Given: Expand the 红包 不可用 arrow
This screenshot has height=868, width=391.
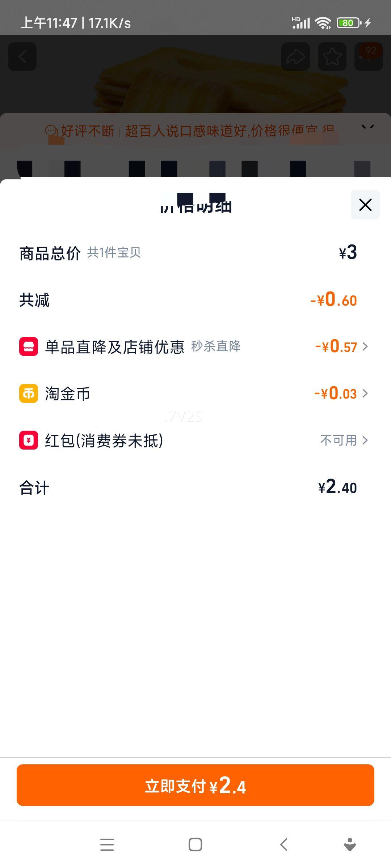Looking at the screenshot, I should point(365,440).
